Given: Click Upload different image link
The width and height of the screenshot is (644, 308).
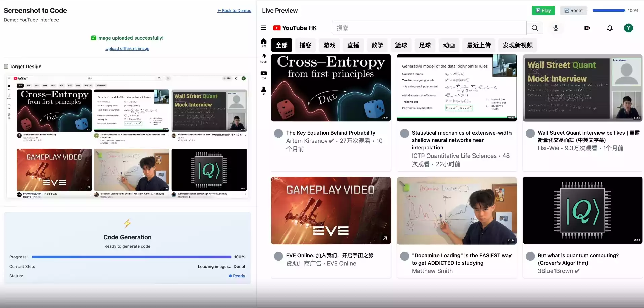Looking at the screenshot, I should pos(127,49).
